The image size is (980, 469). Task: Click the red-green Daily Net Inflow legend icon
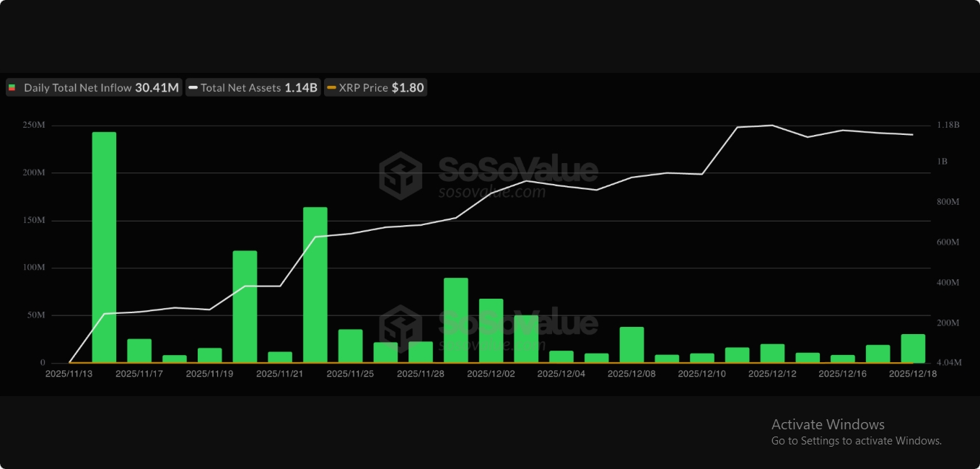[x=12, y=88]
